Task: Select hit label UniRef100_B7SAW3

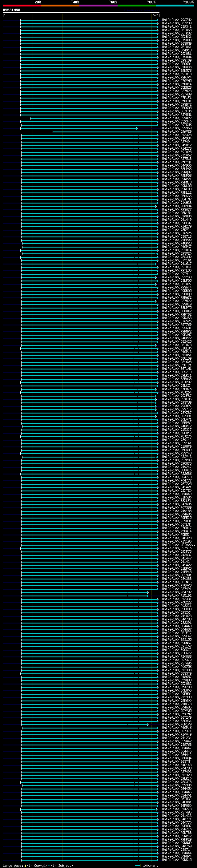Action: [x=177, y=40]
